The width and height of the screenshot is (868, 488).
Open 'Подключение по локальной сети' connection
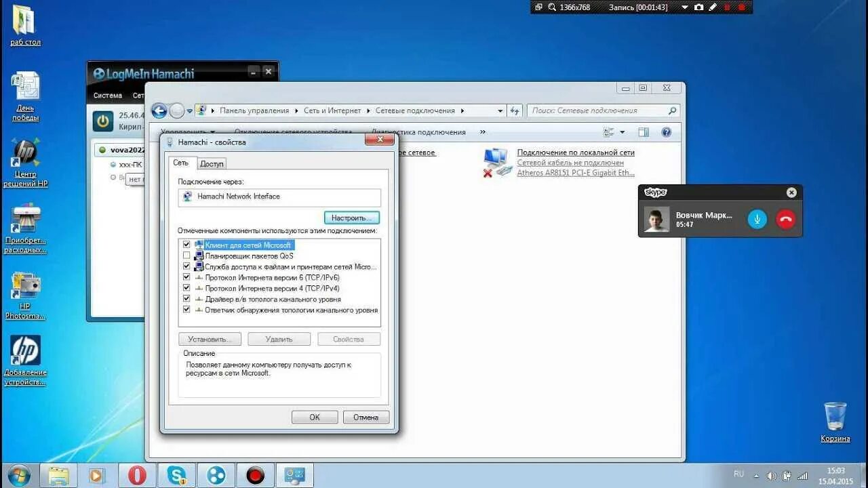pos(576,152)
